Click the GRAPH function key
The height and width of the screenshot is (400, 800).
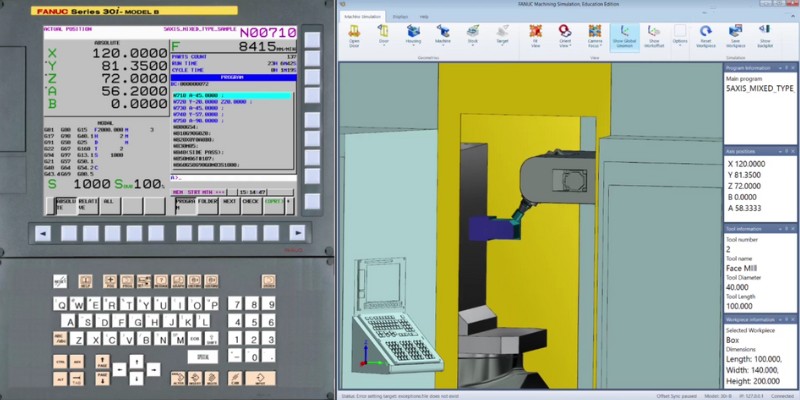[178, 281]
